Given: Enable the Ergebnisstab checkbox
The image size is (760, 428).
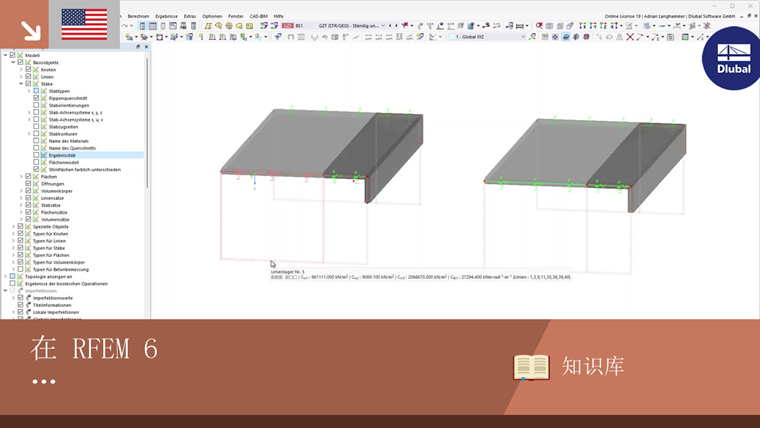Looking at the screenshot, I should point(36,155).
